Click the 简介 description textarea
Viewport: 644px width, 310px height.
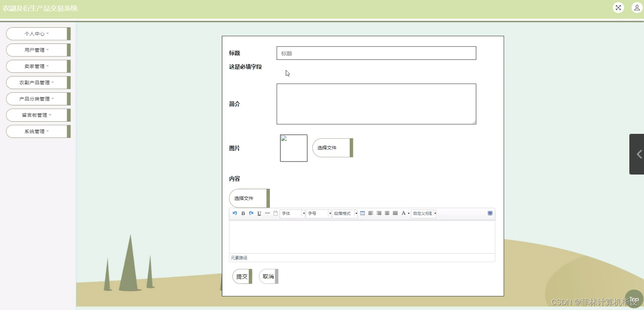[376, 104]
